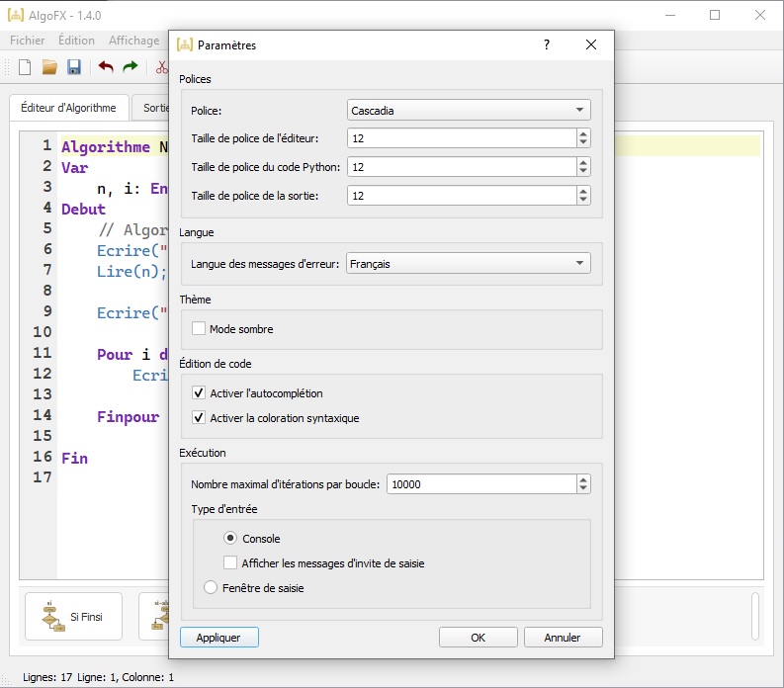Click the Finpour keyword in the editor

128,416
